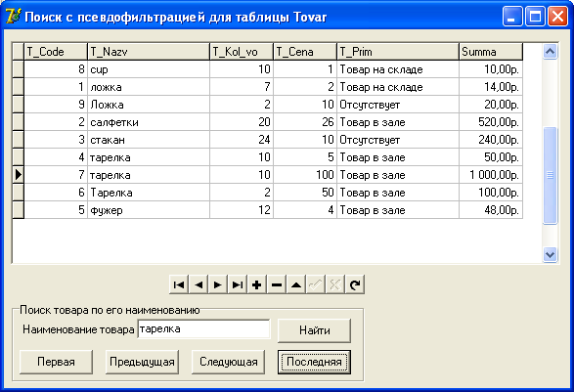Click 'Товар на складе' in cup row
This screenshot has height=392, width=574.
[x=398, y=69]
